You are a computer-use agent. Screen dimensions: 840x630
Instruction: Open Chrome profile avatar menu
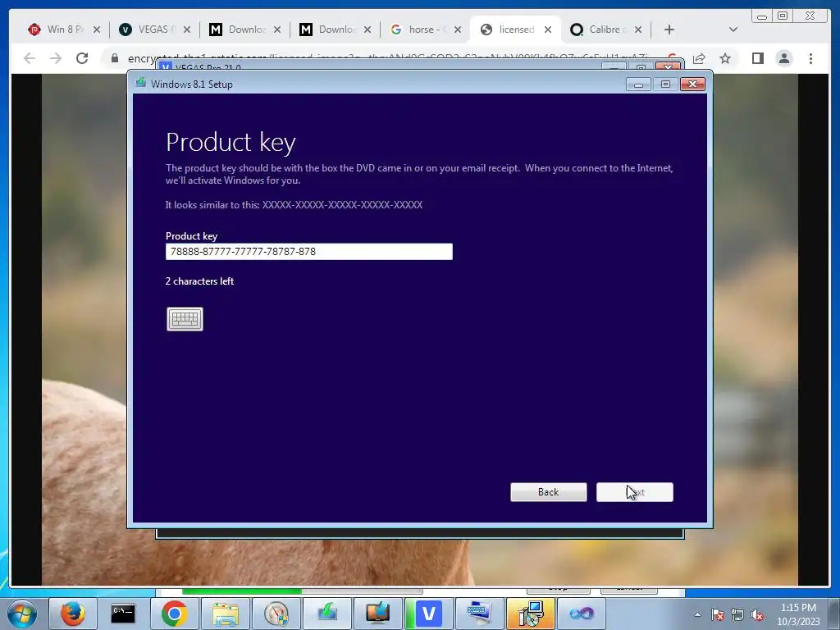click(x=784, y=58)
